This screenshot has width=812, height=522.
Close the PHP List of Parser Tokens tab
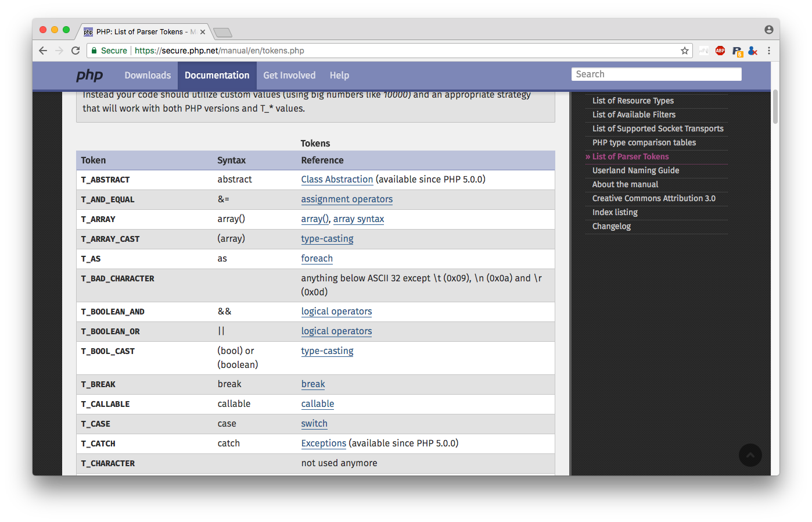(x=203, y=32)
